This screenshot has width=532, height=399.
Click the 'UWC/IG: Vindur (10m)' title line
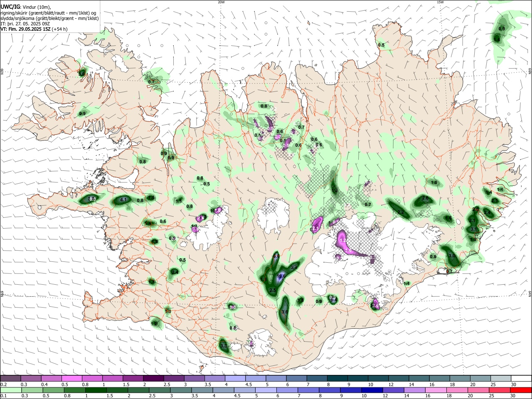26,7
